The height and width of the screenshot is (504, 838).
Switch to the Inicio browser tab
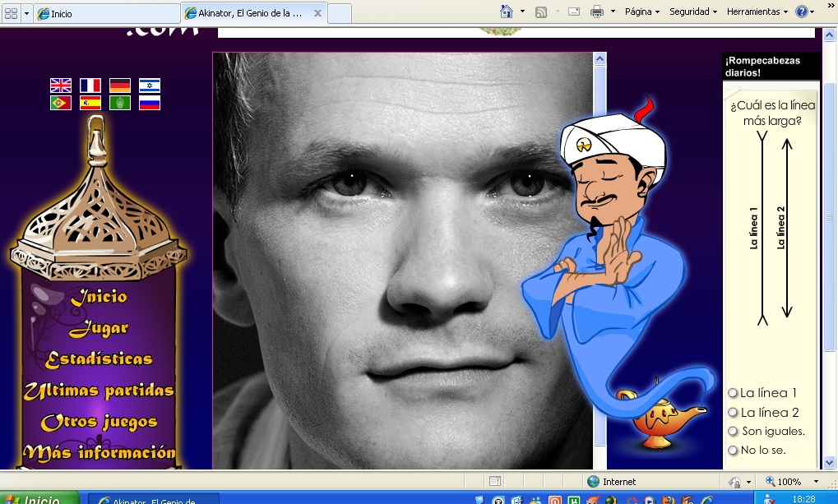pos(107,14)
